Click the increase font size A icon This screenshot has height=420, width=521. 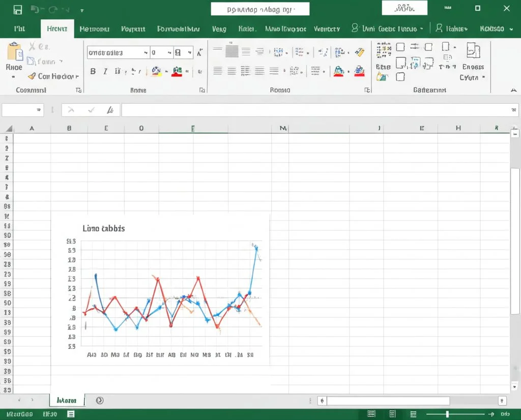[199, 53]
